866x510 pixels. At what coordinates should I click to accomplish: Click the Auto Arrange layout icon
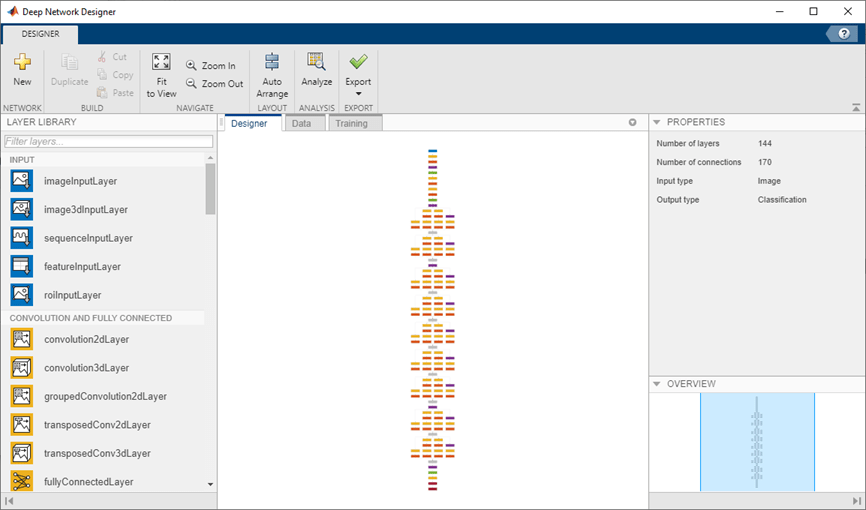point(272,62)
